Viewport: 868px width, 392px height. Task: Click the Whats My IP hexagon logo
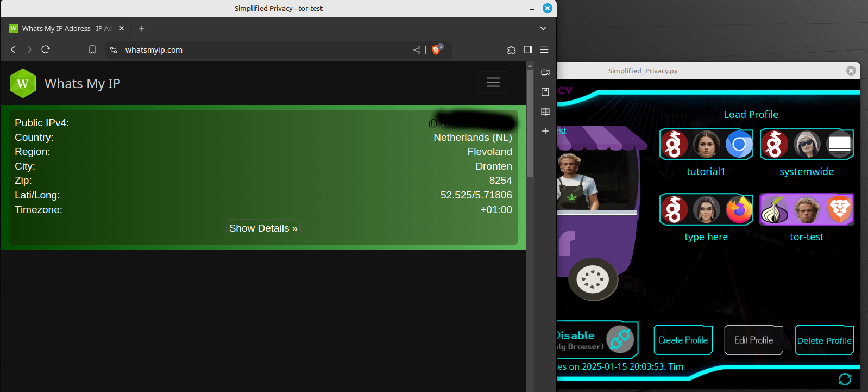point(23,83)
